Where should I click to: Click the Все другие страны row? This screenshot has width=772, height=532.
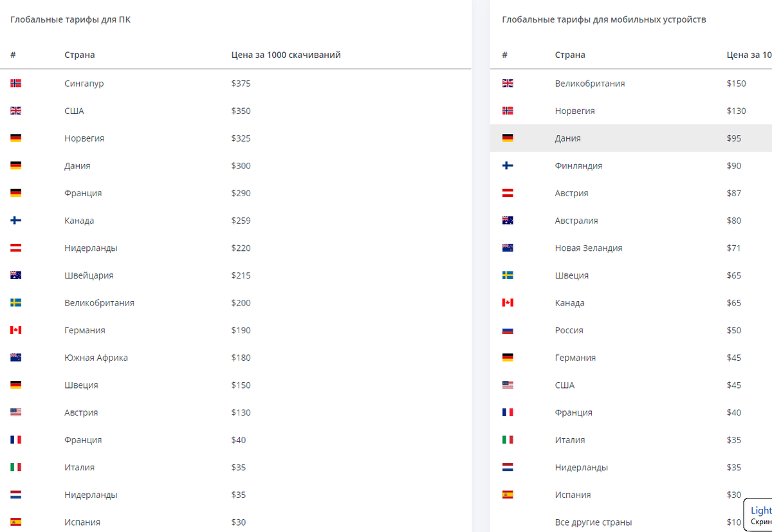pos(631,522)
